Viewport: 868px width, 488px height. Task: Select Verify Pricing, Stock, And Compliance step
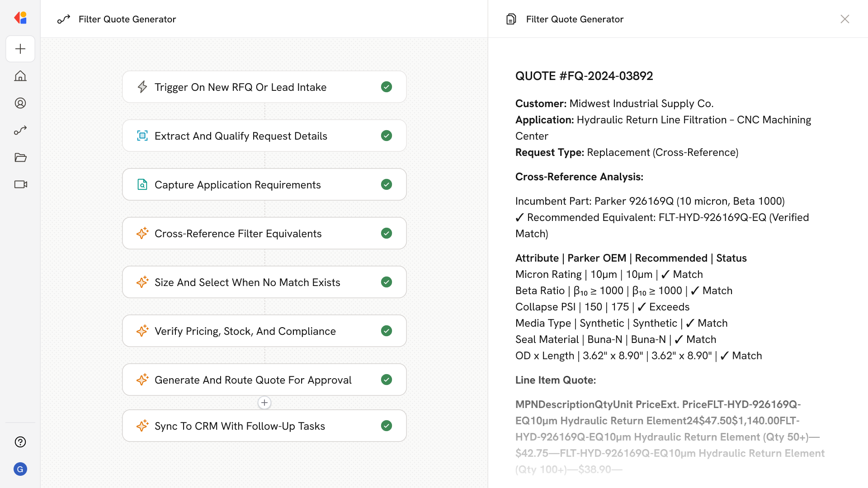tap(245, 331)
